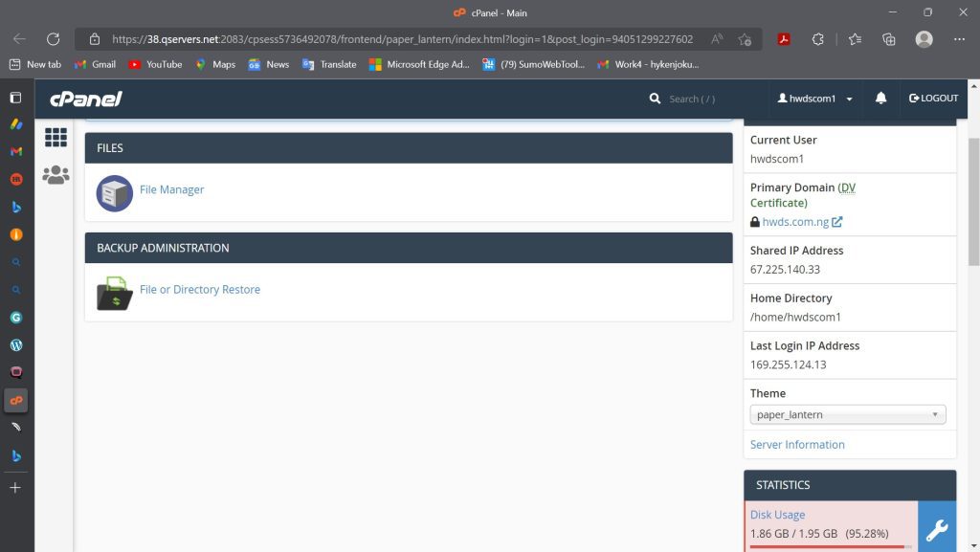Open the Extensions puzzle icon

tap(817, 39)
